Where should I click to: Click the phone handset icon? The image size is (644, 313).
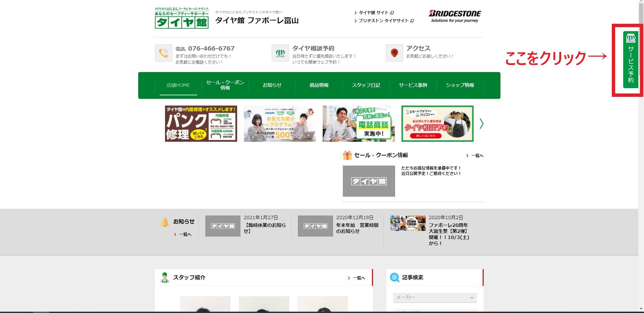[x=164, y=53]
